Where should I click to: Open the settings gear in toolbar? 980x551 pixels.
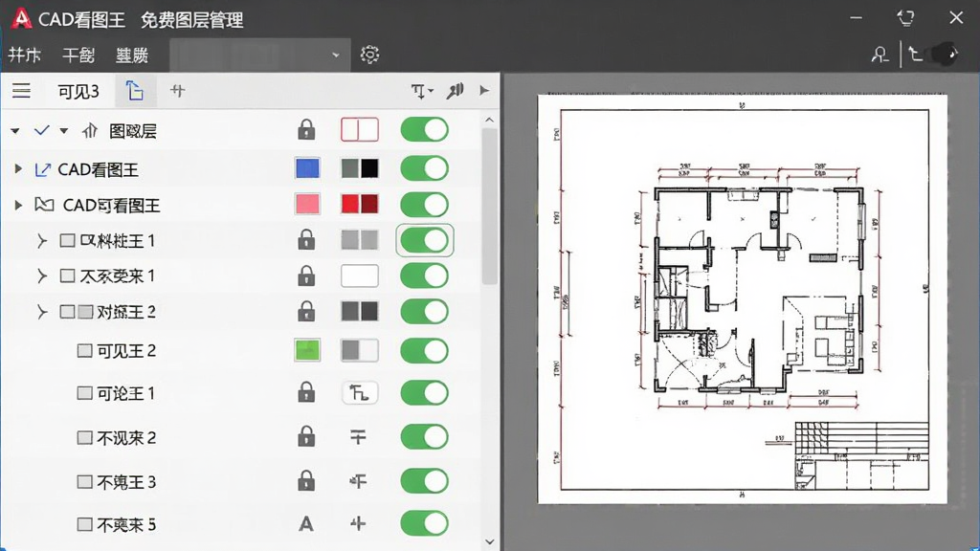(369, 55)
